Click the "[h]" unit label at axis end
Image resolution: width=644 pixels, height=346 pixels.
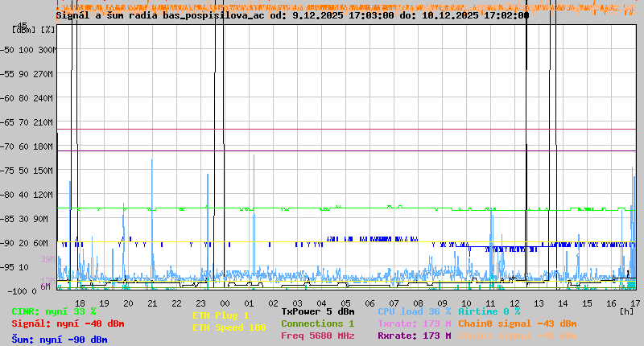tap(626, 311)
